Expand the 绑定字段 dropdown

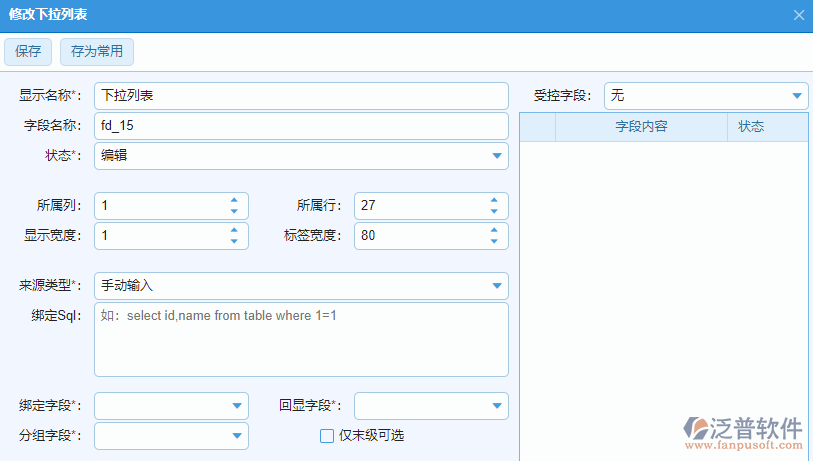[x=237, y=406]
